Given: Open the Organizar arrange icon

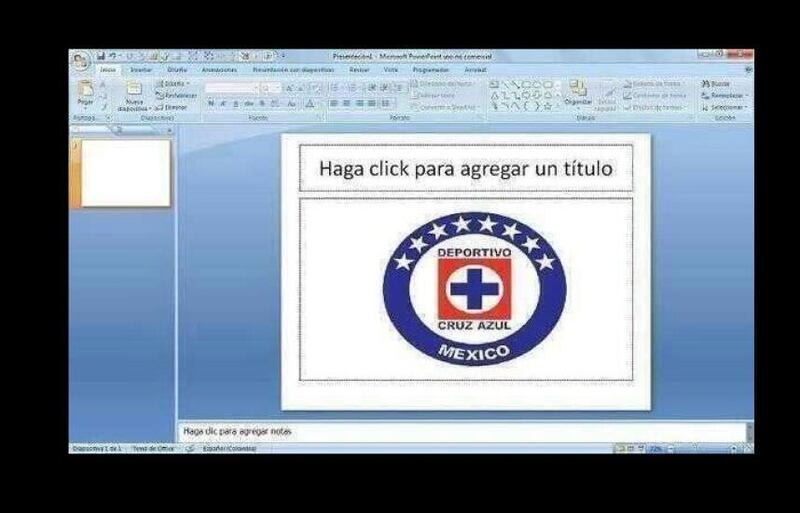Looking at the screenshot, I should click(578, 93).
